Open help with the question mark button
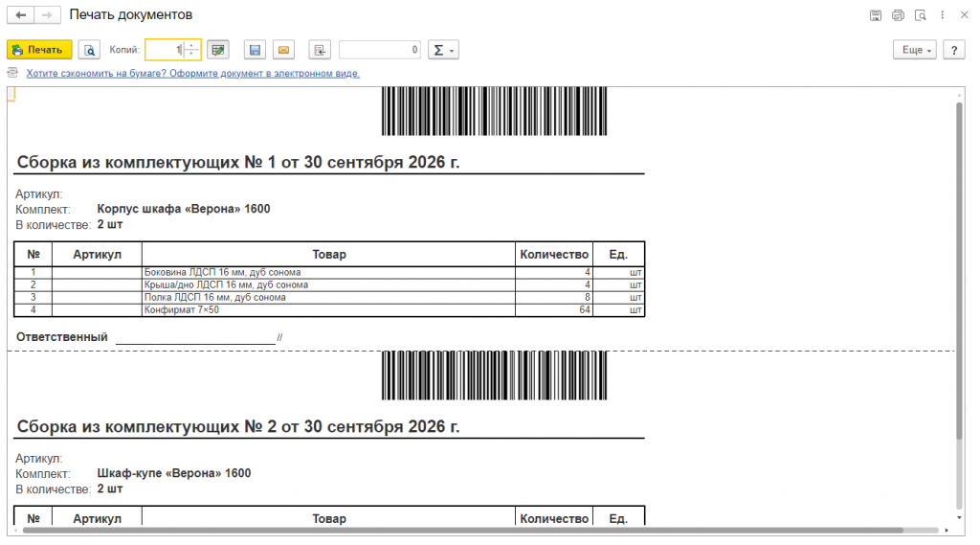Viewport: 980px width, 545px height. (954, 50)
